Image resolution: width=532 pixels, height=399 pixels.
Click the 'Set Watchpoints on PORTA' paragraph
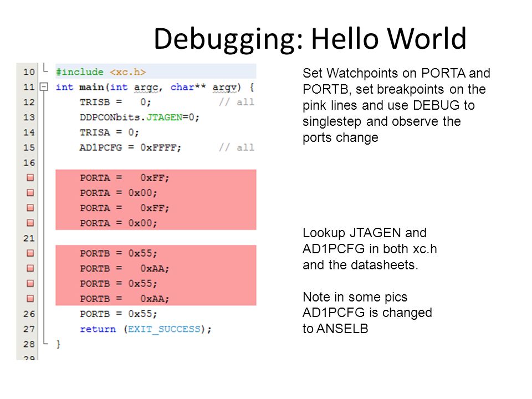pyautogui.click(x=396, y=105)
